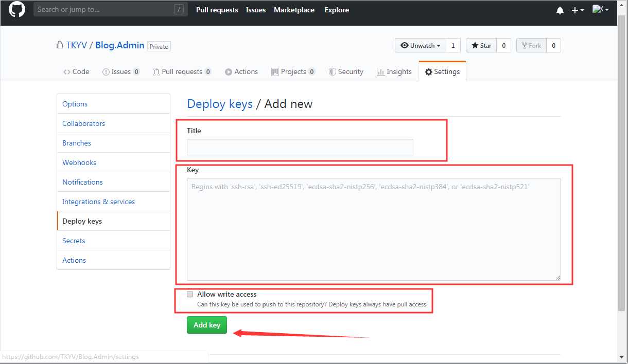Viewport: 628px width, 364px height.
Task: Switch to the repository Pull requests tab
Action: coord(182,71)
